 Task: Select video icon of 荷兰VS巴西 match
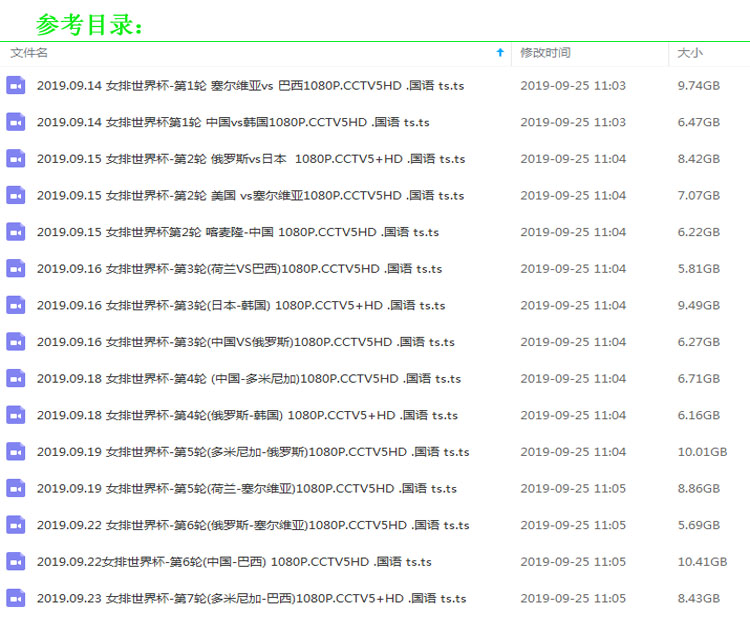[x=15, y=268]
